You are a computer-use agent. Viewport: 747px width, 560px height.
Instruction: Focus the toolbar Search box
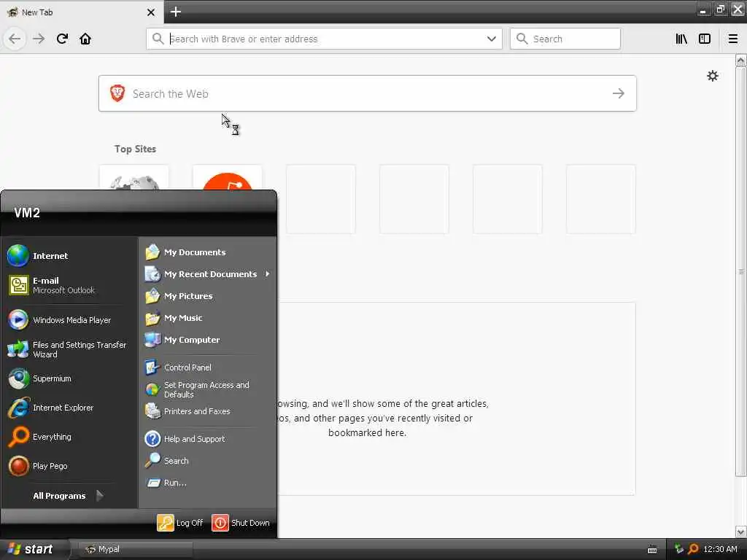tap(565, 39)
